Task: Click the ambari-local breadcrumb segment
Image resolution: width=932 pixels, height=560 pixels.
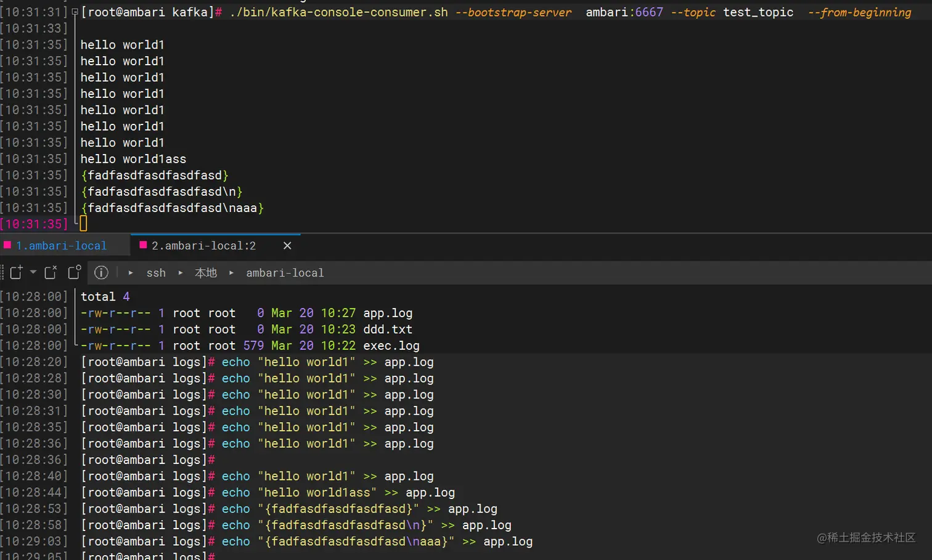Action: (285, 273)
